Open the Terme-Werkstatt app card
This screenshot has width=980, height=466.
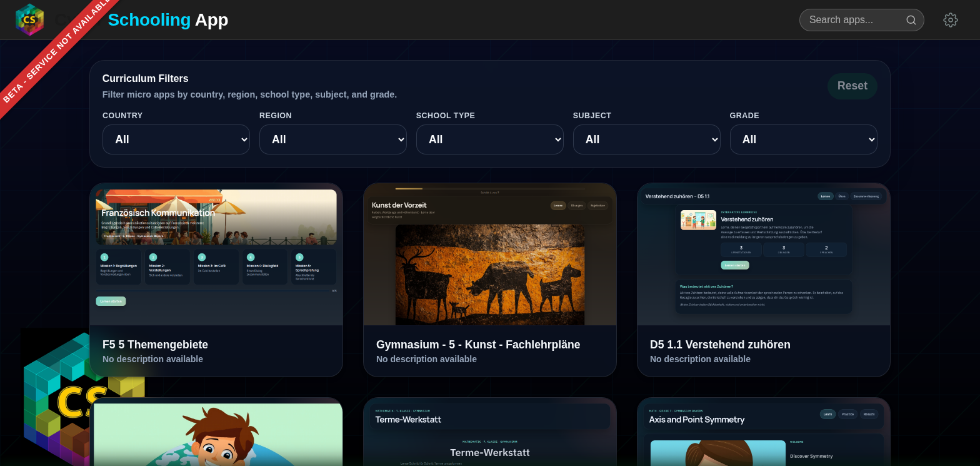(490, 432)
